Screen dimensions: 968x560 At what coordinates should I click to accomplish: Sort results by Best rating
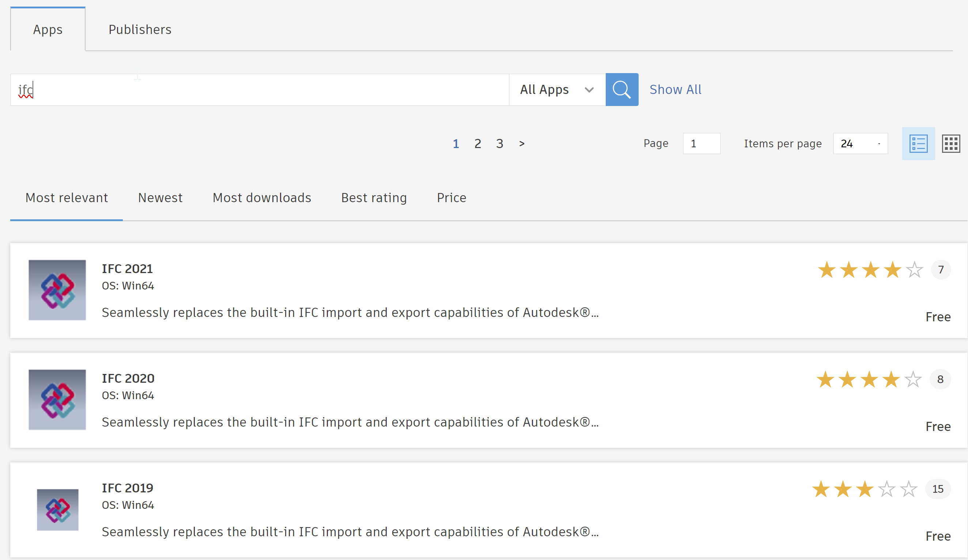click(x=374, y=197)
